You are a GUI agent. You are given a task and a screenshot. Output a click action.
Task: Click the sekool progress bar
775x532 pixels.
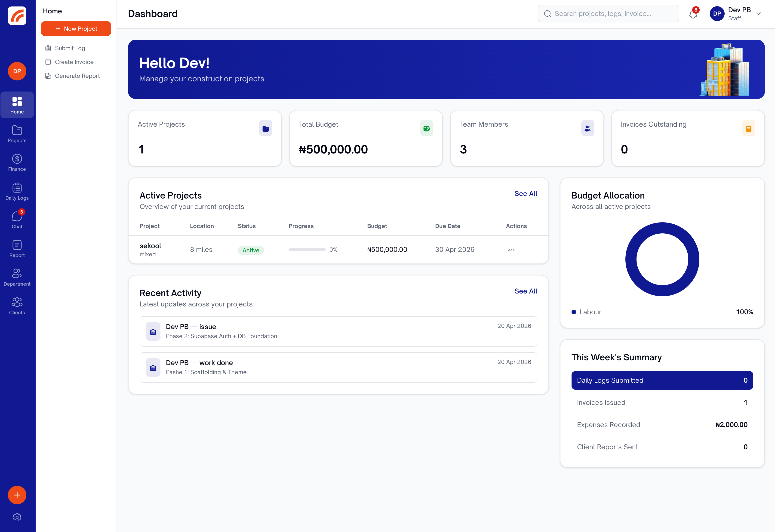pyautogui.click(x=307, y=250)
